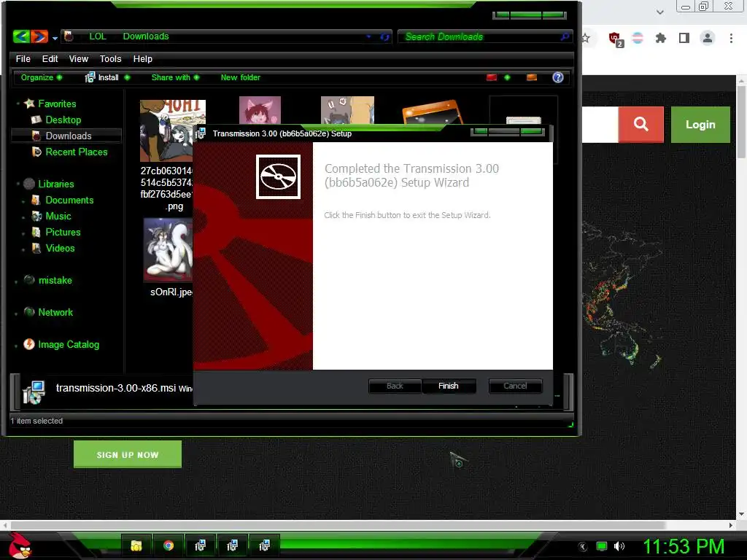Select Libraries in the navigation pane
This screenshot has width=747, height=560.
point(55,184)
